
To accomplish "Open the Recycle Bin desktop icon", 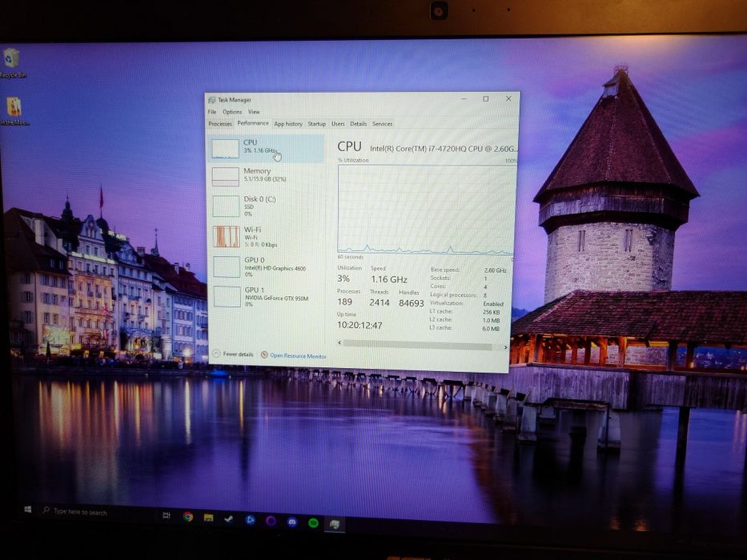I will tap(12, 63).
